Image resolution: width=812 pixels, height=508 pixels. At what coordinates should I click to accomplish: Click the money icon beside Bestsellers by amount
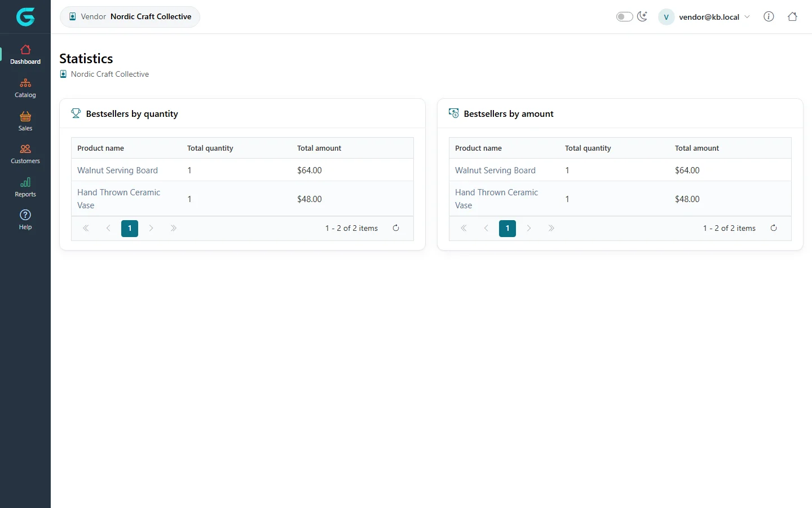[454, 113]
